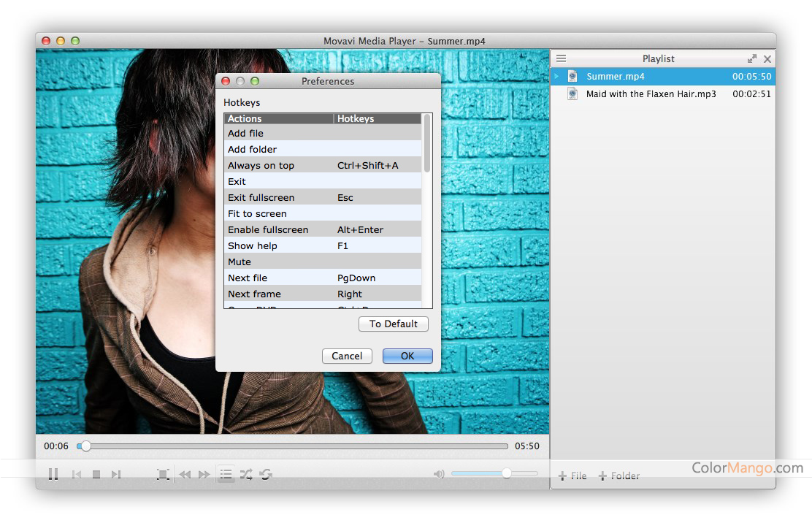Select Maid with the Flaxen Hair.mp3
Screen dimensions: 812x523
pyautogui.click(x=650, y=93)
